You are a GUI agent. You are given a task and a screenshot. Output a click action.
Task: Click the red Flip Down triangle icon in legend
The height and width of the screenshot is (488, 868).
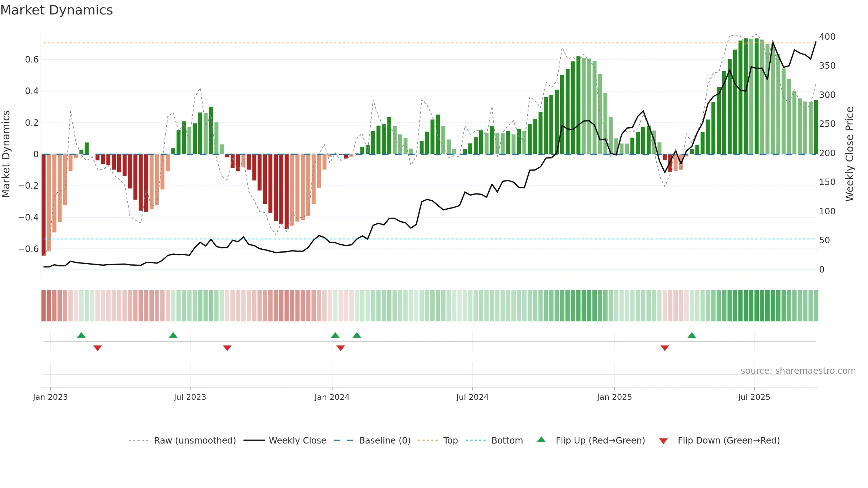pos(663,441)
